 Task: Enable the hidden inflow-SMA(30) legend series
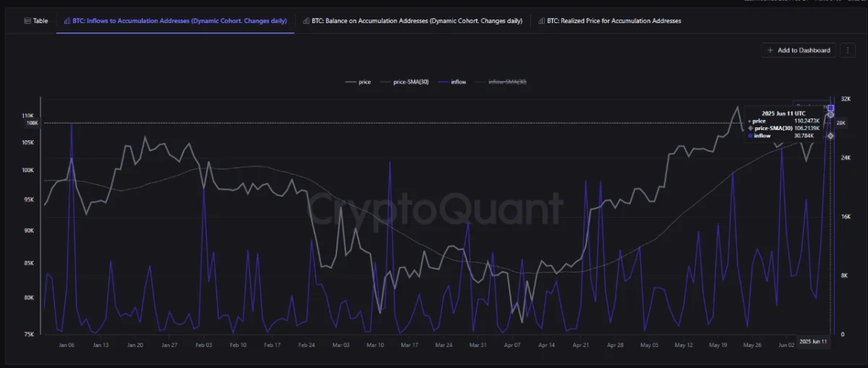(x=501, y=82)
